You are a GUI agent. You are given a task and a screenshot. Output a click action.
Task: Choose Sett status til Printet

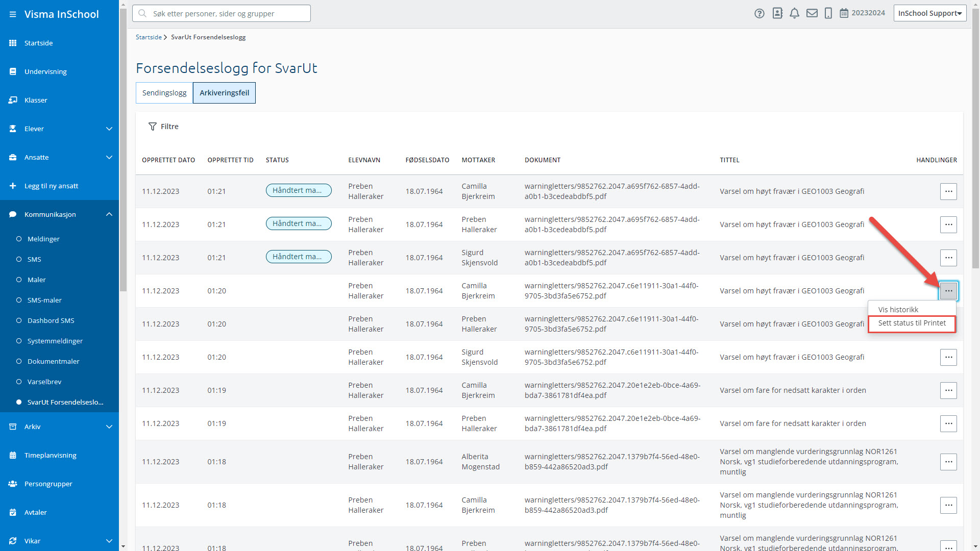coord(912,323)
